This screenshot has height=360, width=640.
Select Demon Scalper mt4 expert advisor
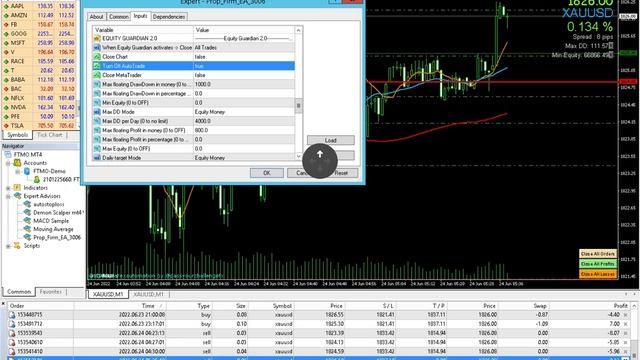pos(58,213)
